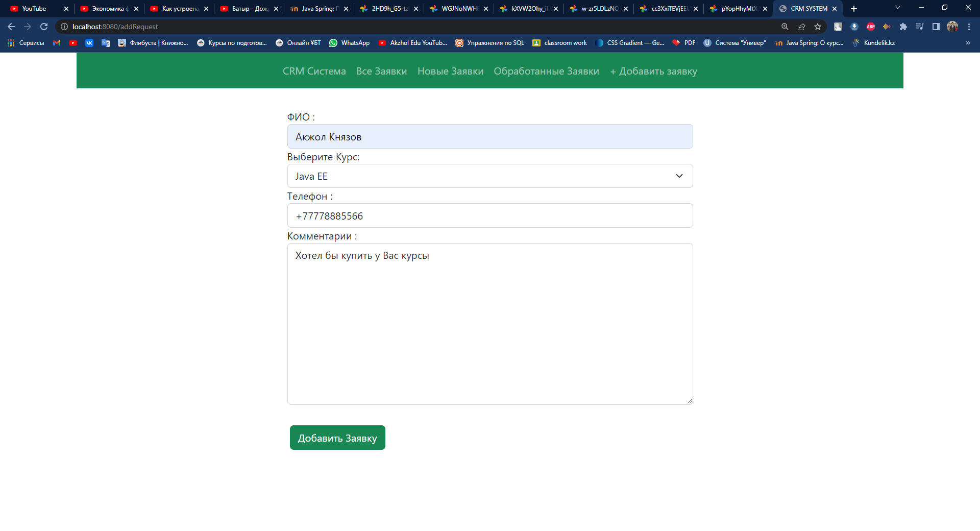Open the media control playlist icon

pyautogui.click(x=920, y=27)
